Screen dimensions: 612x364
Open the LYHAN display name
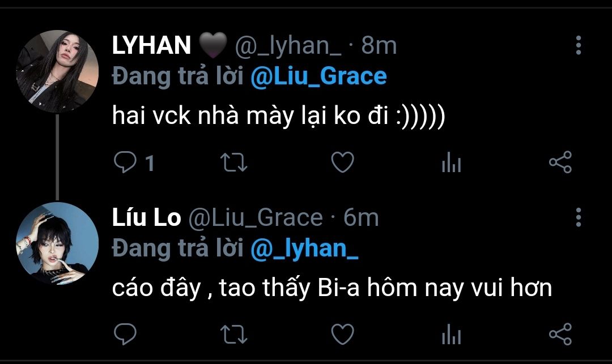(151, 46)
